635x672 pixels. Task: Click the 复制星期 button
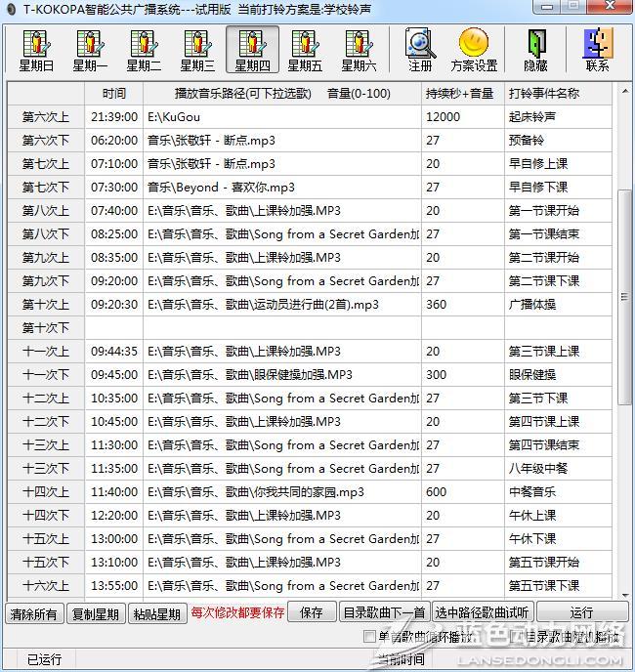coord(95,613)
